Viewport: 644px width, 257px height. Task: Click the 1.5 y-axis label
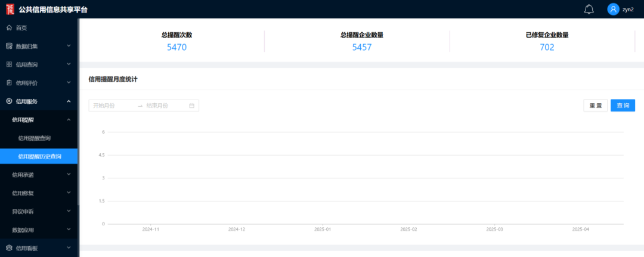tap(101, 201)
